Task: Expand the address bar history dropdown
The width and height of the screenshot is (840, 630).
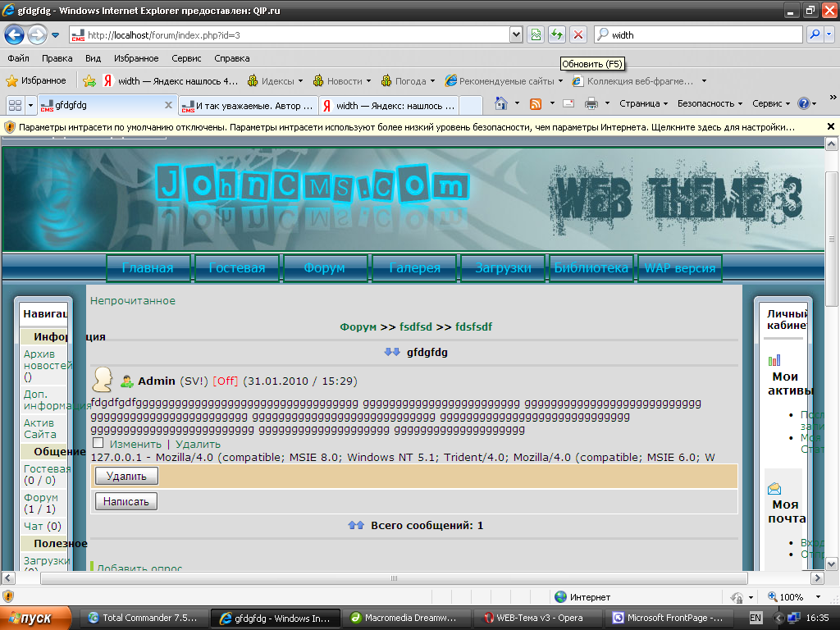Action: (516, 35)
